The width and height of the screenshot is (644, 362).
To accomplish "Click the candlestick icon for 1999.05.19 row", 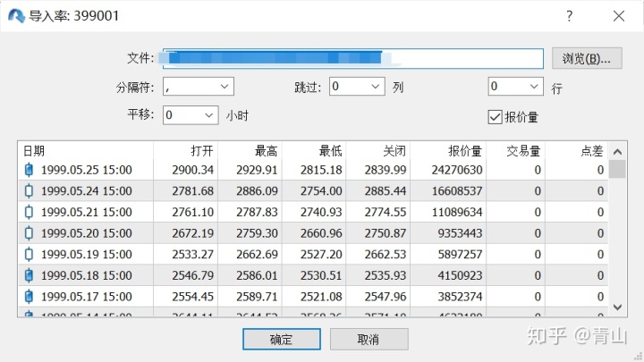I will (29, 254).
